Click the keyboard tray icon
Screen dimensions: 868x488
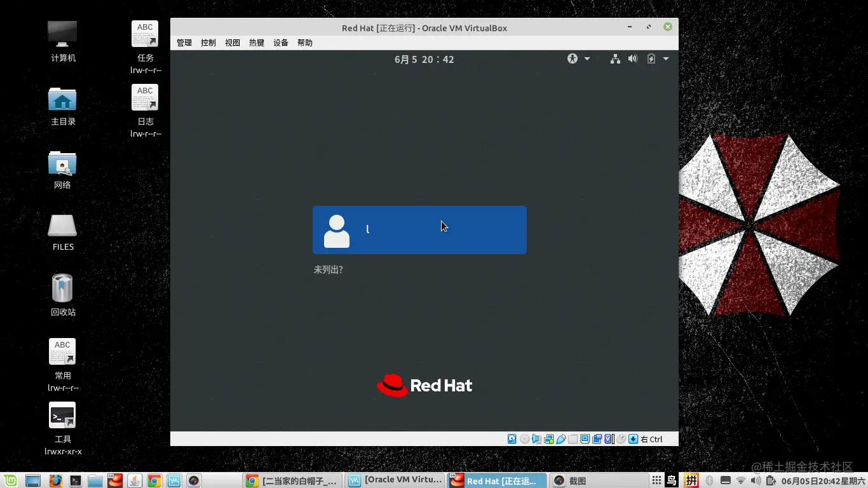(725, 480)
